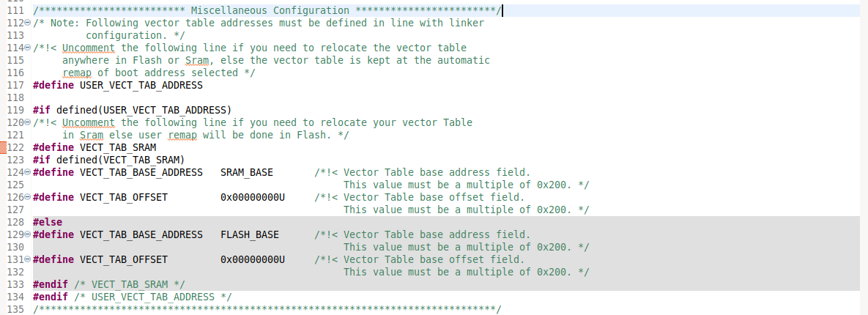Toggle the fold marker on line 129
The width and height of the screenshot is (868, 315).
tap(27, 235)
